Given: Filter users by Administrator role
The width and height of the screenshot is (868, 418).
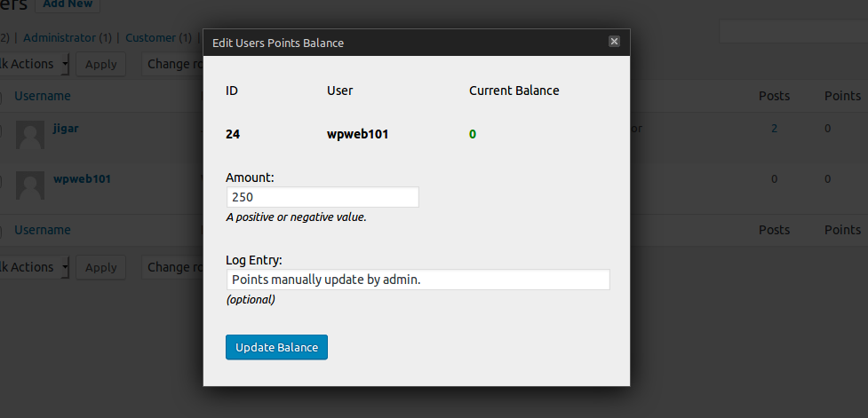Looking at the screenshot, I should coord(59,38).
